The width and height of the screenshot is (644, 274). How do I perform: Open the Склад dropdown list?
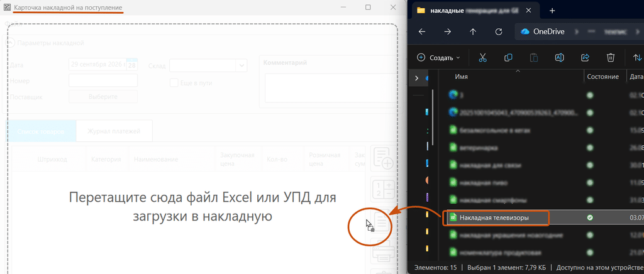(x=241, y=65)
